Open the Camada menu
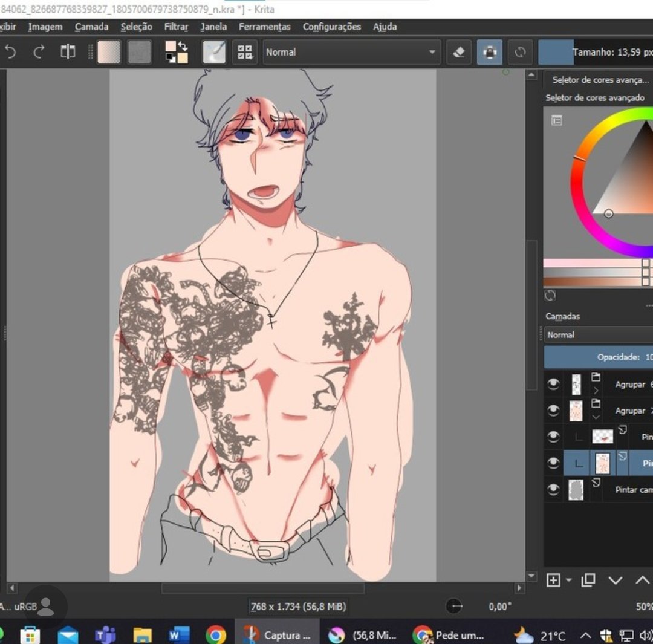 92,27
